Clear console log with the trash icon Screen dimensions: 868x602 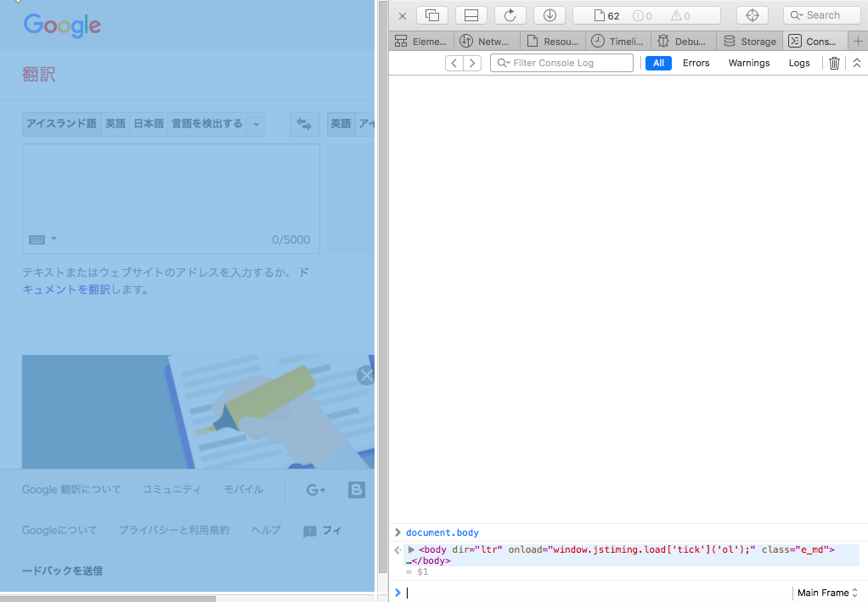point(834,63)
